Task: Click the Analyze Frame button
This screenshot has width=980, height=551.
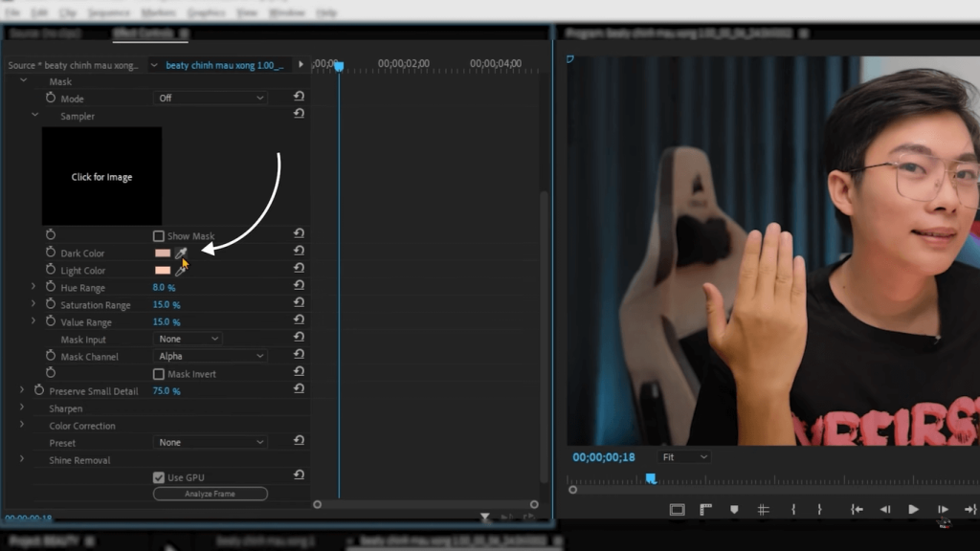Action: (x=210, y=494)
